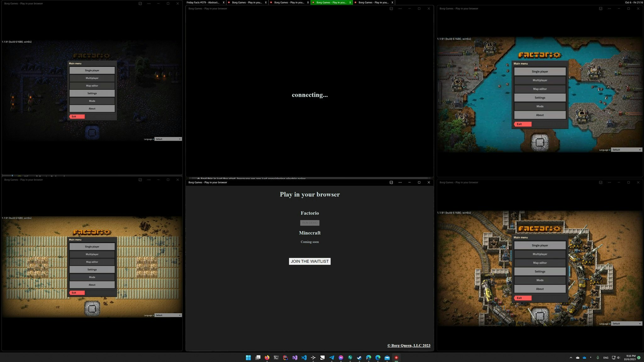The height and width of the screenshot is (362, 644).
Task: Open three-dots menu in Play in your browser window
Action: pyautogui.click(x=400, y=182)
